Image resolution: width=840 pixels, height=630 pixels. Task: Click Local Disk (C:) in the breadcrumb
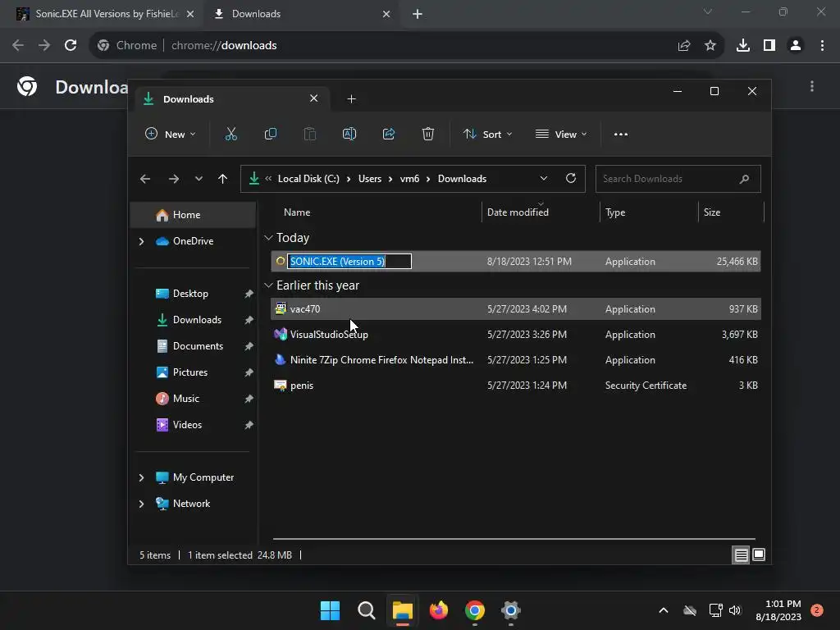tap(308, 179)
